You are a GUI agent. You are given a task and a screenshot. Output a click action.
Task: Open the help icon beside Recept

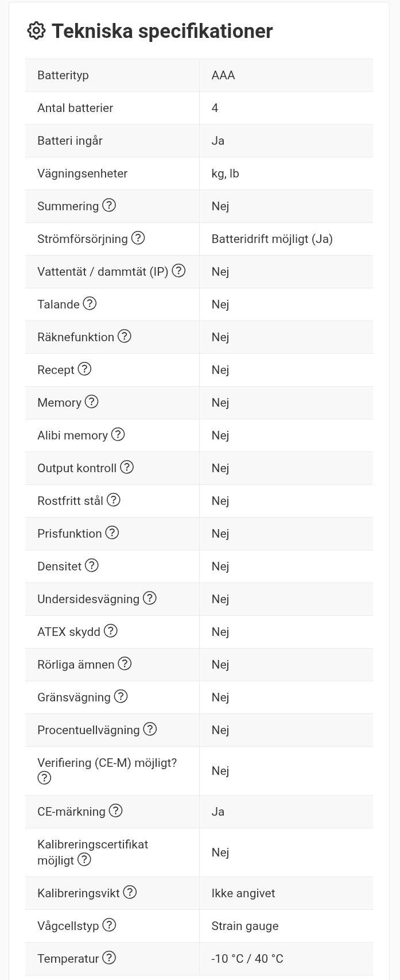[x=84, y=369]
